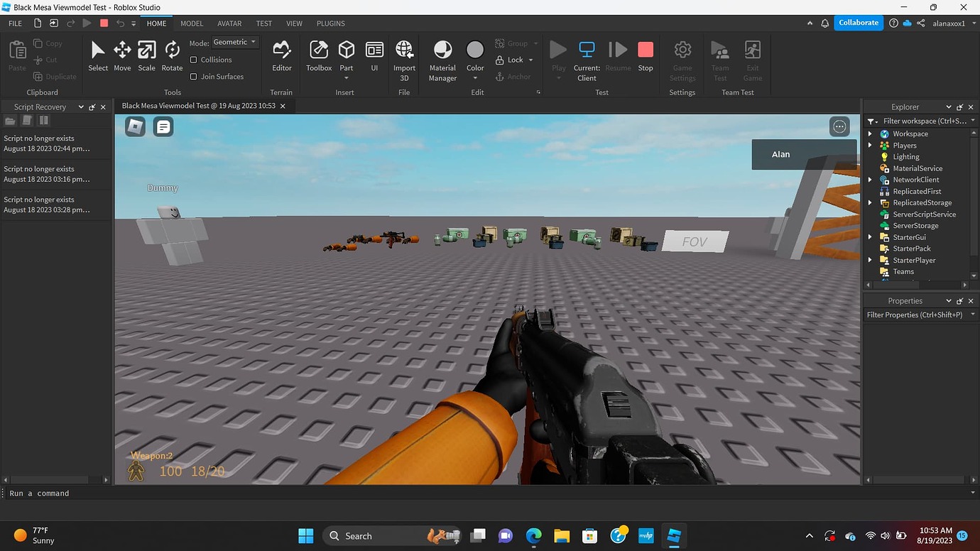The width and height of the screenshot is (980, 551).
Task: Select the Rotate tool
Action: pyautogui.click(x=171, y=53)
